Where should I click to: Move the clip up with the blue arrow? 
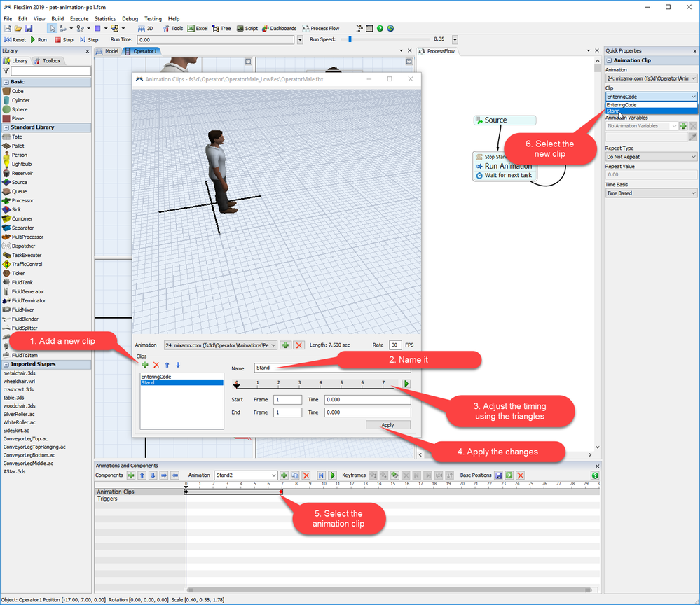click(x=167, y=365)
